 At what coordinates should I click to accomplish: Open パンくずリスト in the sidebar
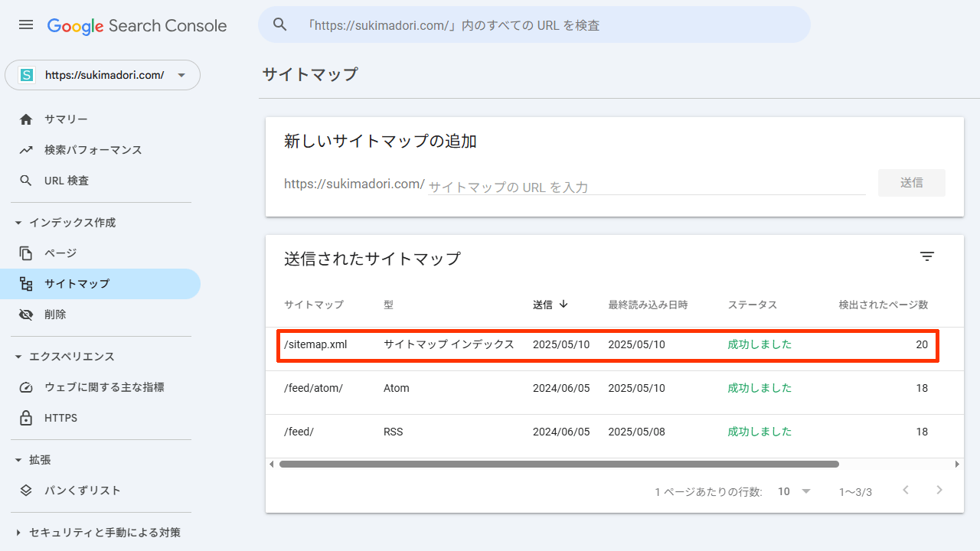coord(100,491)
